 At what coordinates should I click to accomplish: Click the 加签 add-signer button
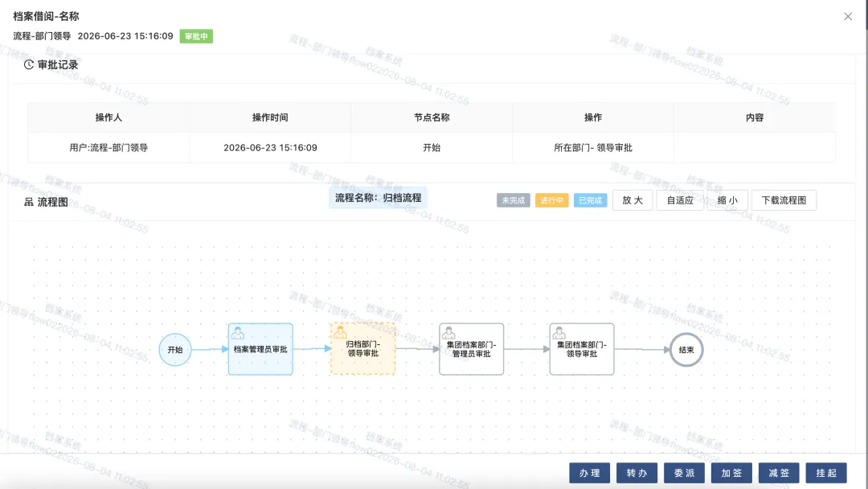[732, 473]
